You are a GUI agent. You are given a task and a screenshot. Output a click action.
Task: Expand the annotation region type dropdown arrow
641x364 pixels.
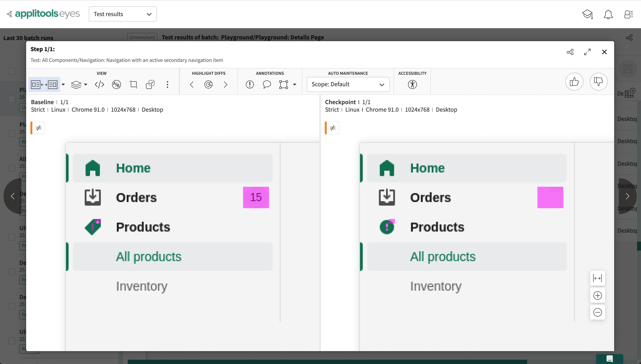click(x=295, y=84)
